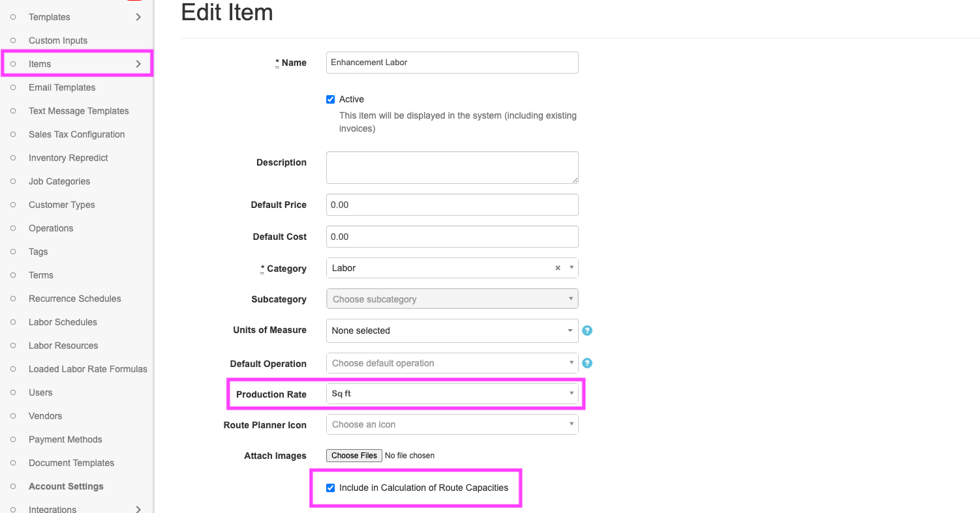Click the Integrations submenu chevron arrow
Image resolution: width=980 pixels, height=513 pixels.
(138, 509)
